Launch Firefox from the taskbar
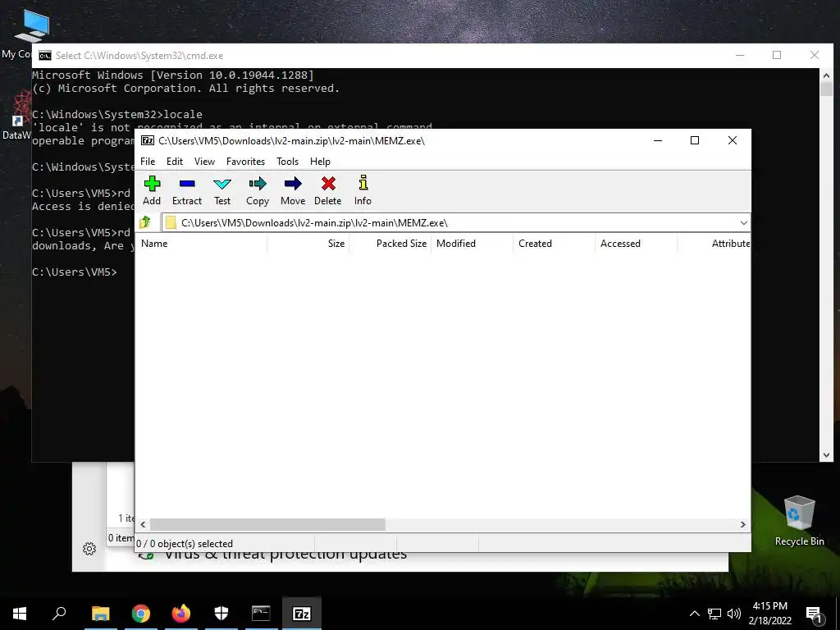 181,614
